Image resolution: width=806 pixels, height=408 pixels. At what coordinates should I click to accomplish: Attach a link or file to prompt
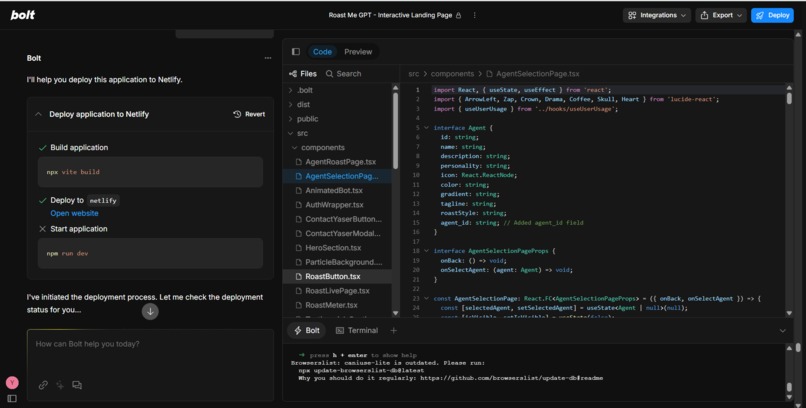point(43,385)
